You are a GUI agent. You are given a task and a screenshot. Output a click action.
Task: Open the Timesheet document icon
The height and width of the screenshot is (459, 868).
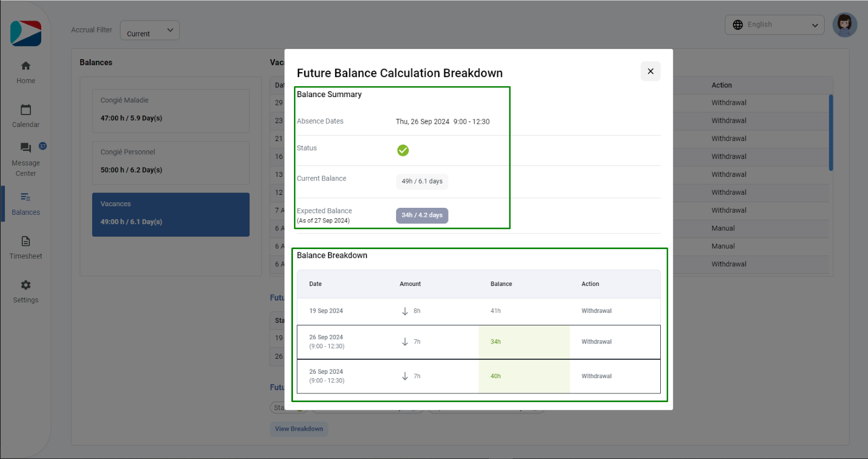click(x=25, y=241)
